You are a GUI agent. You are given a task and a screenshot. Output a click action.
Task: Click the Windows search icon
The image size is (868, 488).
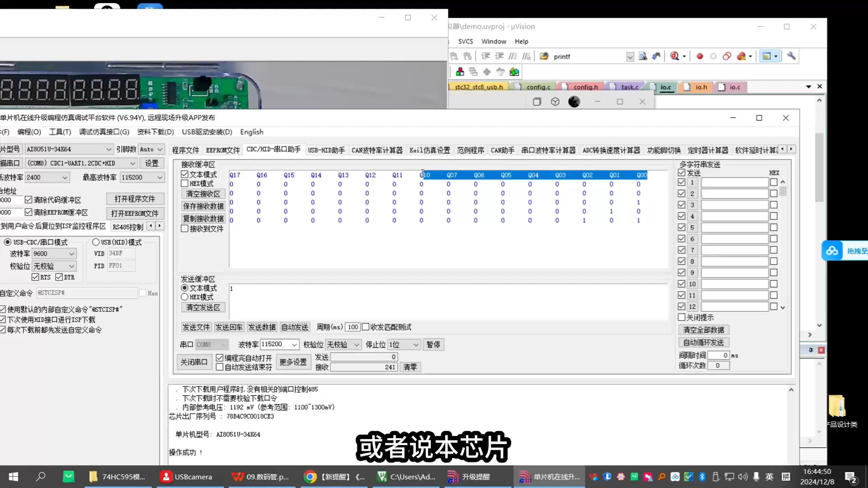point(40,476)
